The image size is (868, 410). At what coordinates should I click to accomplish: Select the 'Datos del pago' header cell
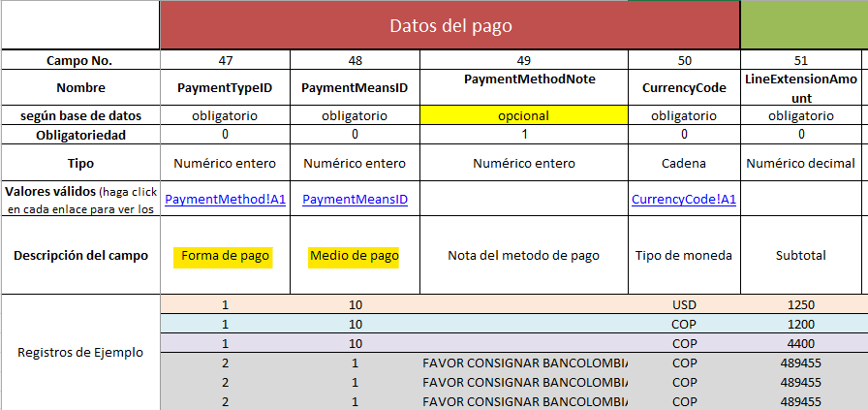click(450, 26)
